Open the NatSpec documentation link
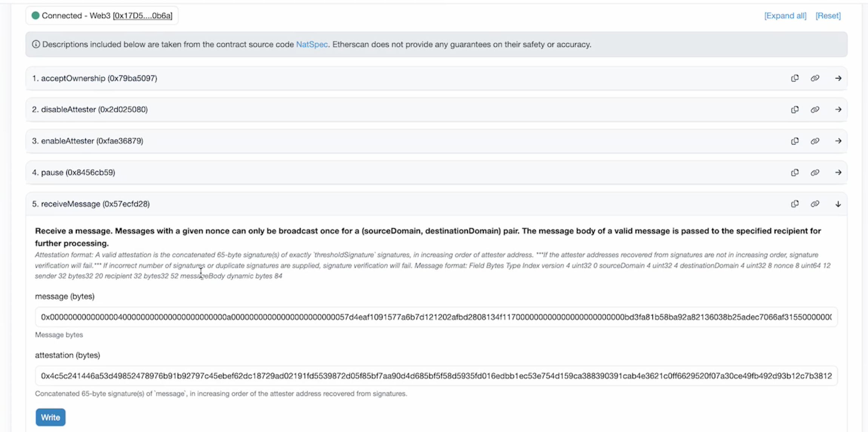Viewport: 868px width, 432px height. pyautogui.click(x=311, y=44)
